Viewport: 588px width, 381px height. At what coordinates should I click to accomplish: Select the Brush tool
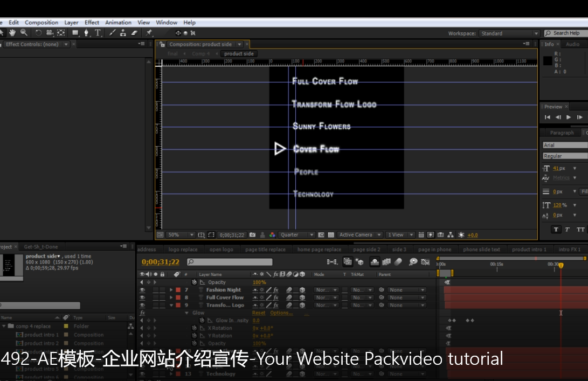pos(112,33)
